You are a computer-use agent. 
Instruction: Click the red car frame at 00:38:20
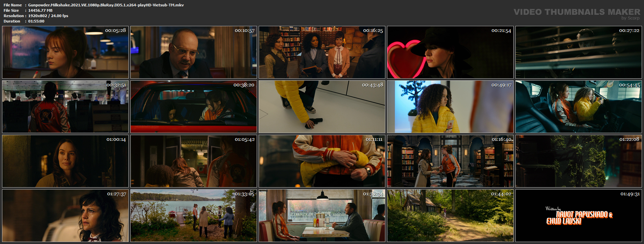coord(194,107)
